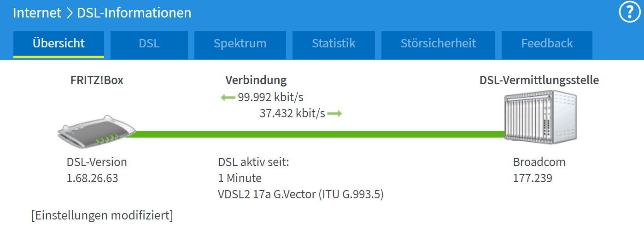Click the DSL exchange server rack image
Image resolution: width=644 pixels, height=248 pixels.
coord(540,117)
